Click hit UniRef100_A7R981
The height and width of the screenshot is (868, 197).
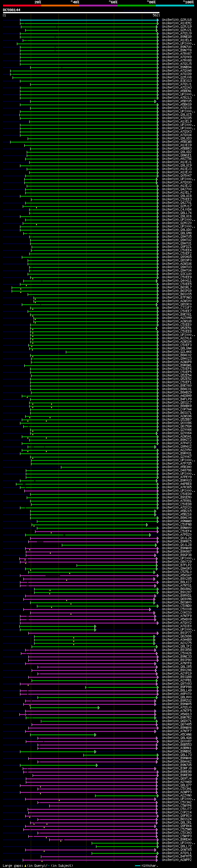point(177,501)
